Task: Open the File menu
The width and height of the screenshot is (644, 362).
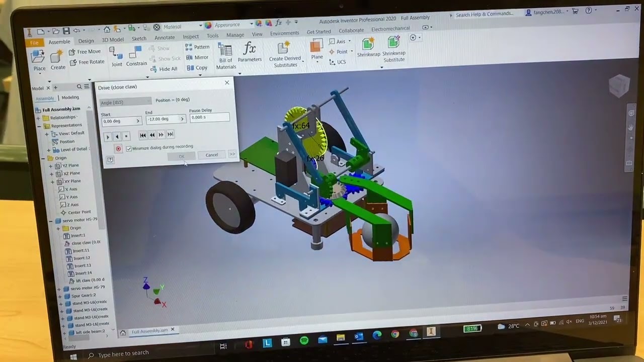Action: [34, 43]
